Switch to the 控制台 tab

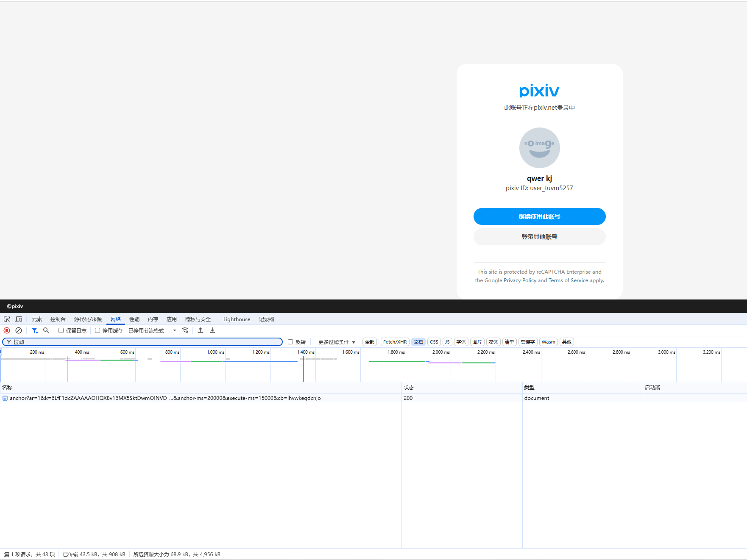pyautogui.click(x=58, y=319)
